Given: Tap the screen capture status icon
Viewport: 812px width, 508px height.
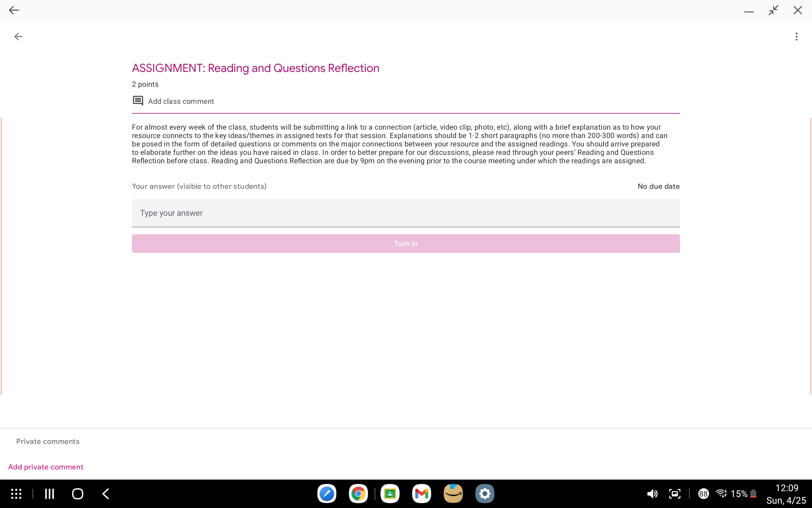Looking at the screenshot, I should 675,494.
